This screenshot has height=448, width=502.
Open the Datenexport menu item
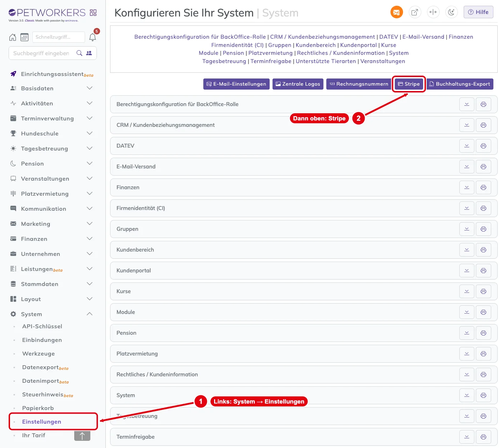(45, 367)
